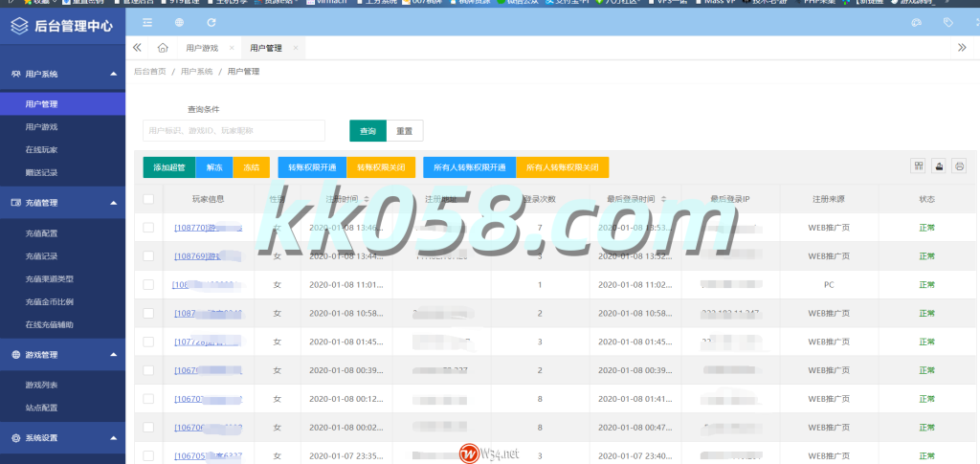Open 充值记录 in the sidebar menu
The height and width of the screenshot is (464, 980).
pos(42,256)
